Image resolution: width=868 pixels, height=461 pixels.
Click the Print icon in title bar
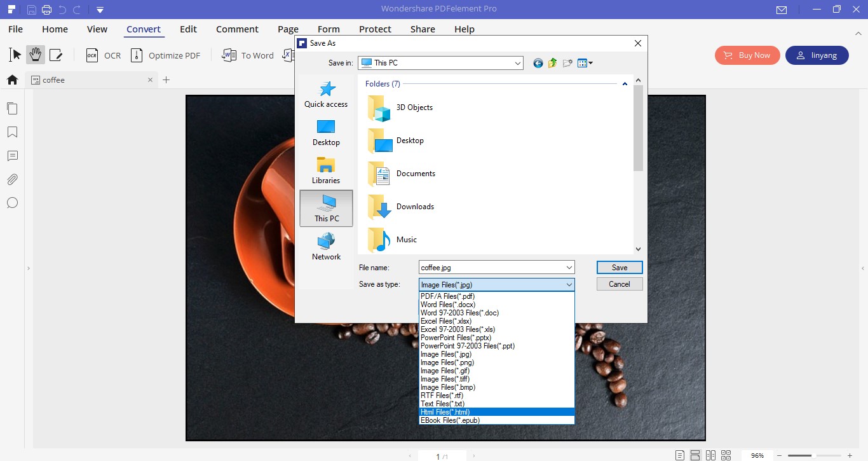pyautogui.click(x=46, y=9)
